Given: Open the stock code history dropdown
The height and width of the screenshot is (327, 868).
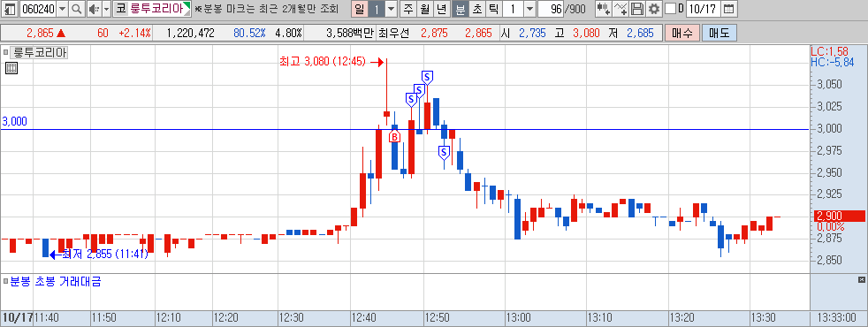Looking at the screenshot, I should [x=62, y=9].
